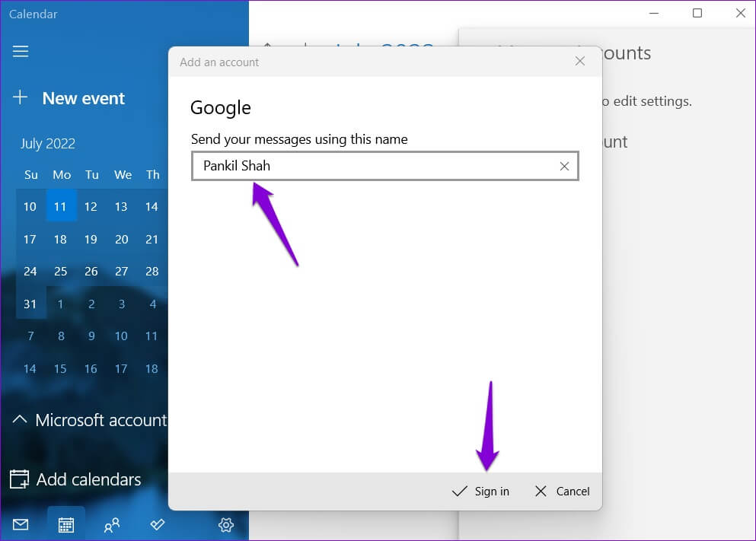Select July 19 in mini calendar
Viewport: 756px width, 541px height.
91,240
